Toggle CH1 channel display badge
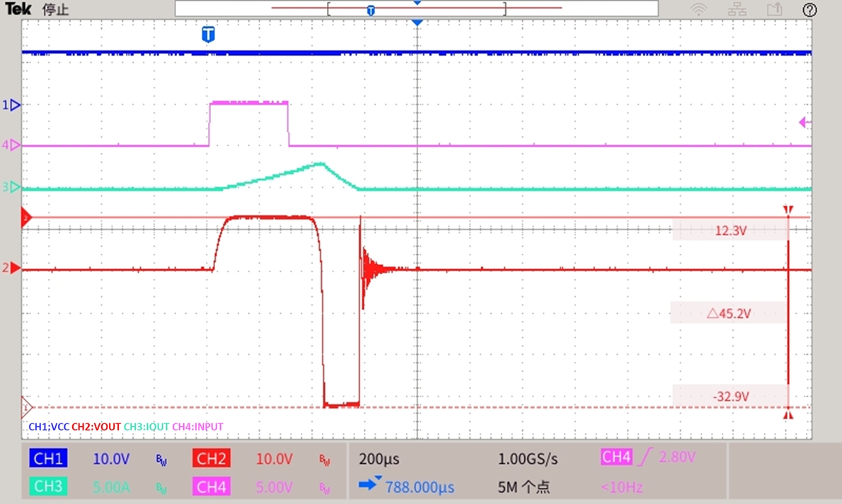The height and width of the screenshot is (504, 842). pos(47,458)
